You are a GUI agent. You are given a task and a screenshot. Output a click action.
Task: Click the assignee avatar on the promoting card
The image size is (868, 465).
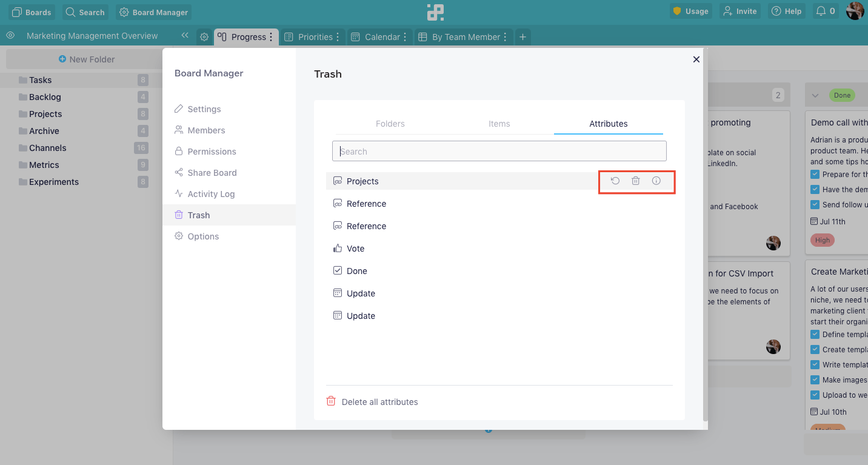coord(773,243)
